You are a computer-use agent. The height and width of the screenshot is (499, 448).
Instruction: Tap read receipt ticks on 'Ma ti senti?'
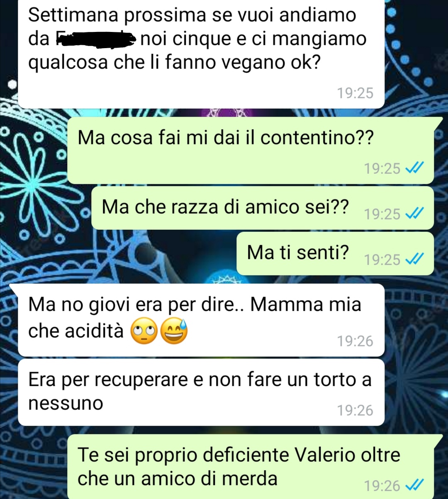tap(414, 260)
